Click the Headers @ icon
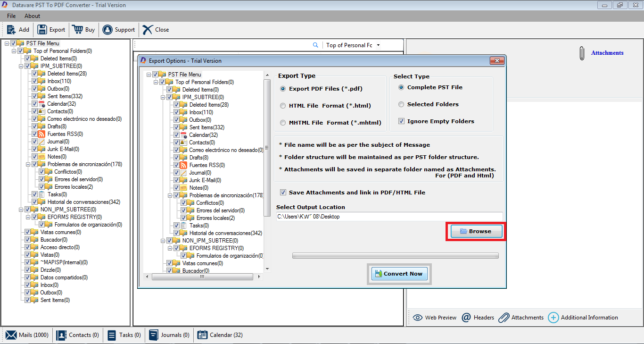The width and height of the screenshot is (644, 344). 466,318
